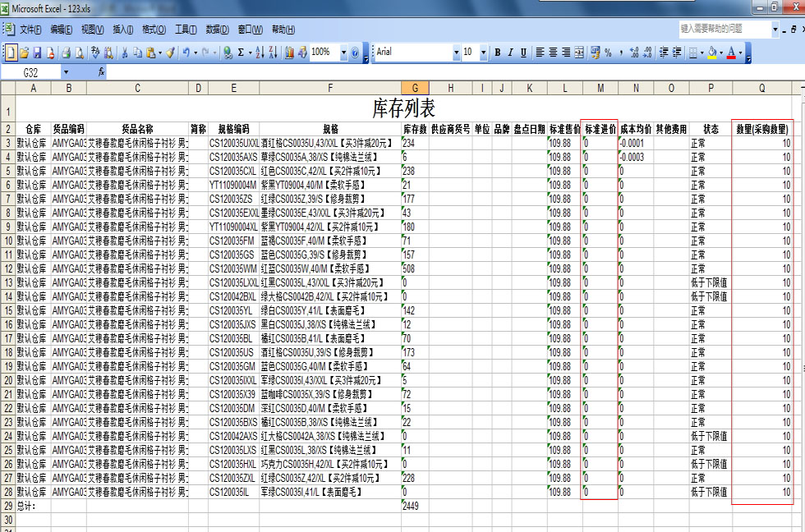The image size is (805, 532).
Task: Decrease Decimal places icon
Action: click(647, 53)
